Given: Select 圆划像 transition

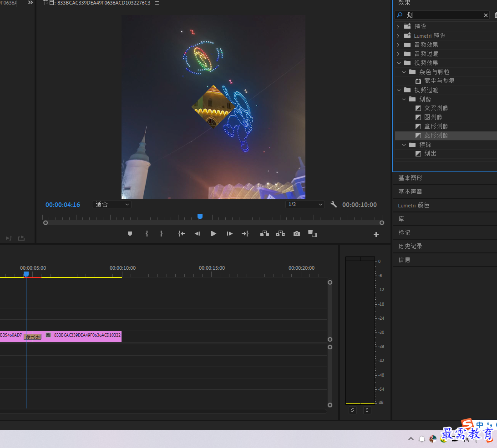Looking at the screenshot, I should click(x=433, y=117).
